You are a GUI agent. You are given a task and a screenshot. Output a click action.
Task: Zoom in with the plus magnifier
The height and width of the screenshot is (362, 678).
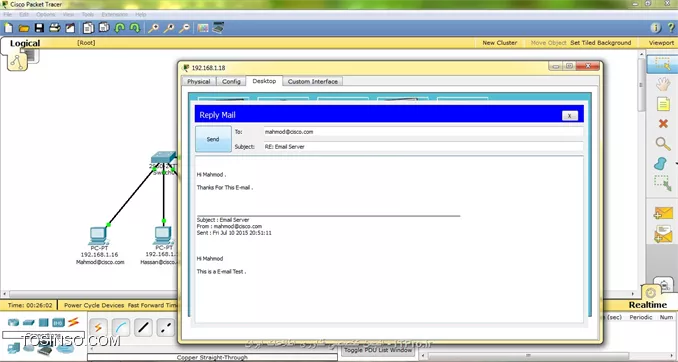(153, 28)
